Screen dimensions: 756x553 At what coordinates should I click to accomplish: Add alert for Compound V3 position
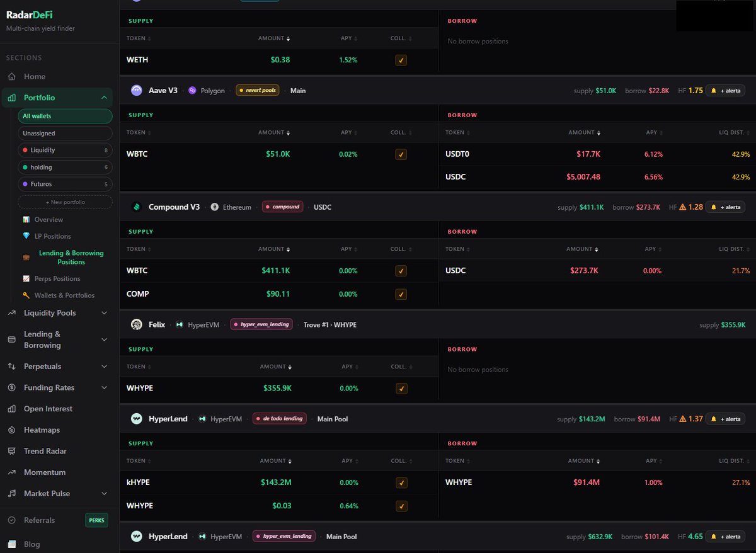(x=725, y=207)
